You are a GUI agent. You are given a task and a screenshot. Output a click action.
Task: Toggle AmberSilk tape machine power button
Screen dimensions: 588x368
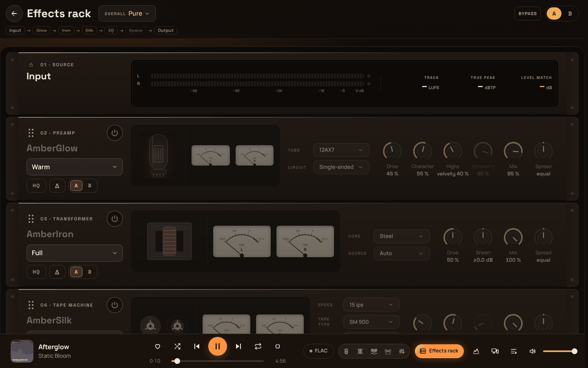[x=115, y=305]
